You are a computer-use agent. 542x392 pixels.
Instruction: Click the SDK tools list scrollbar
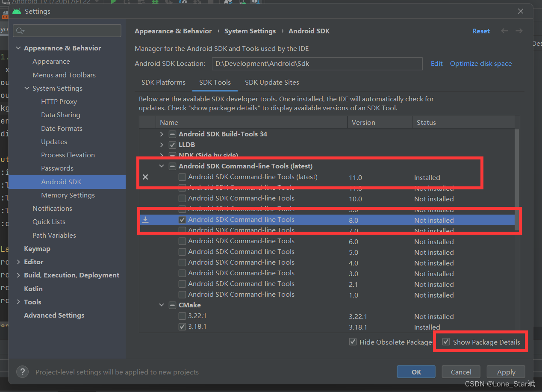[x=517, y=180]
